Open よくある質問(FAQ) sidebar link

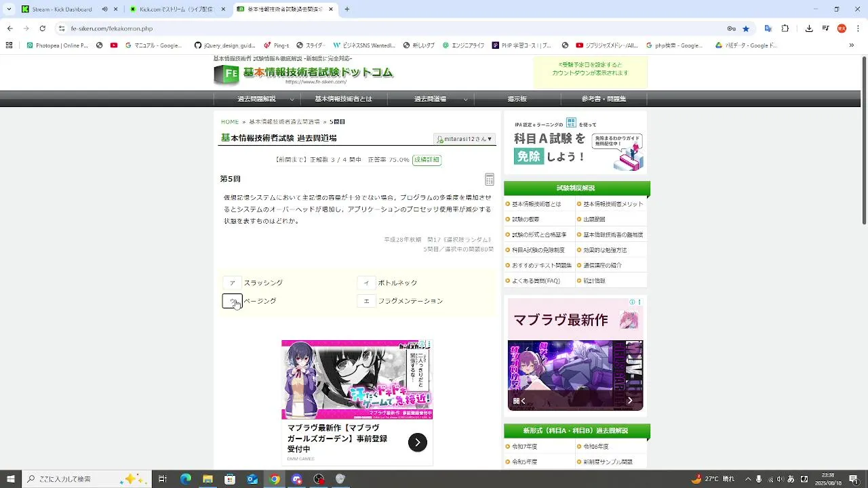pyautogui.click(x=536, y=281)
